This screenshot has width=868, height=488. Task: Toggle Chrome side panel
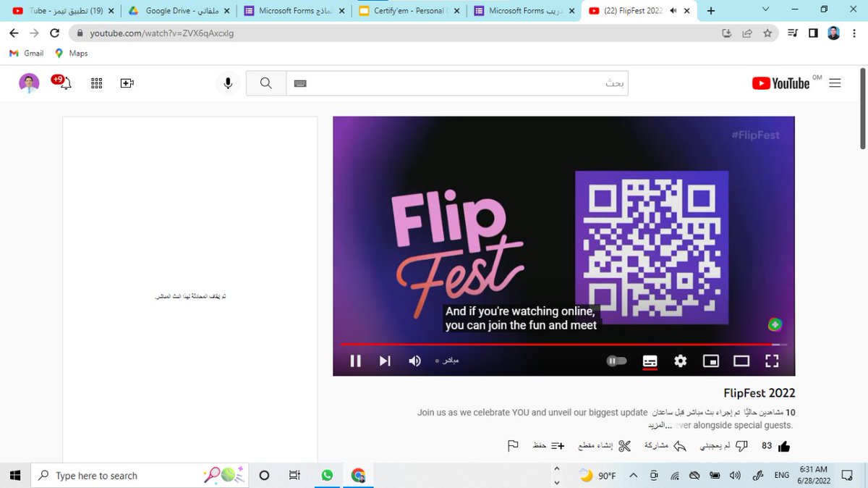point(813,33)
